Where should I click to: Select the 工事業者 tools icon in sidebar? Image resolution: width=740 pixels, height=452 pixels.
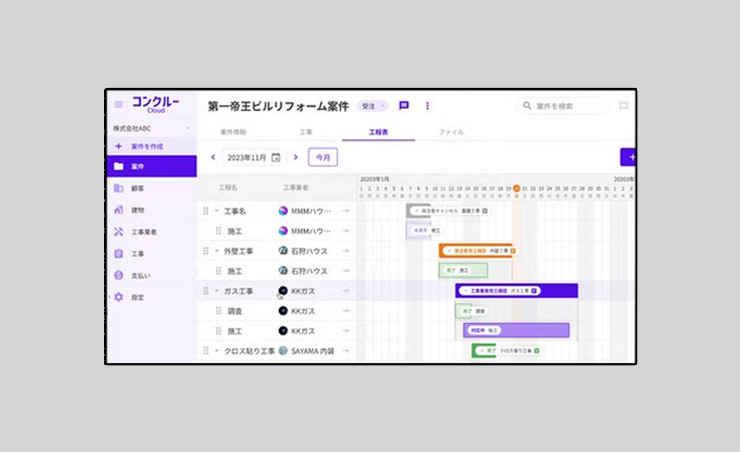tap(119, 232)
